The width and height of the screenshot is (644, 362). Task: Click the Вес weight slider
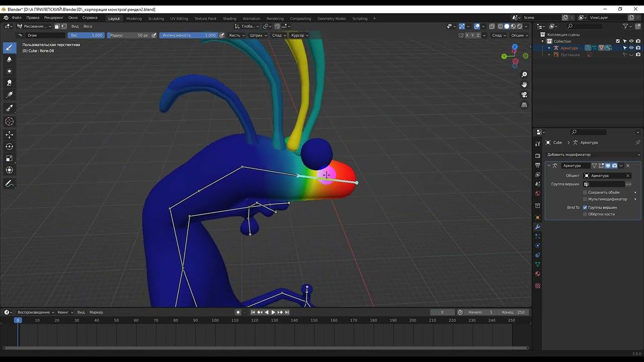pyautogui.click(x=86, y=35)
